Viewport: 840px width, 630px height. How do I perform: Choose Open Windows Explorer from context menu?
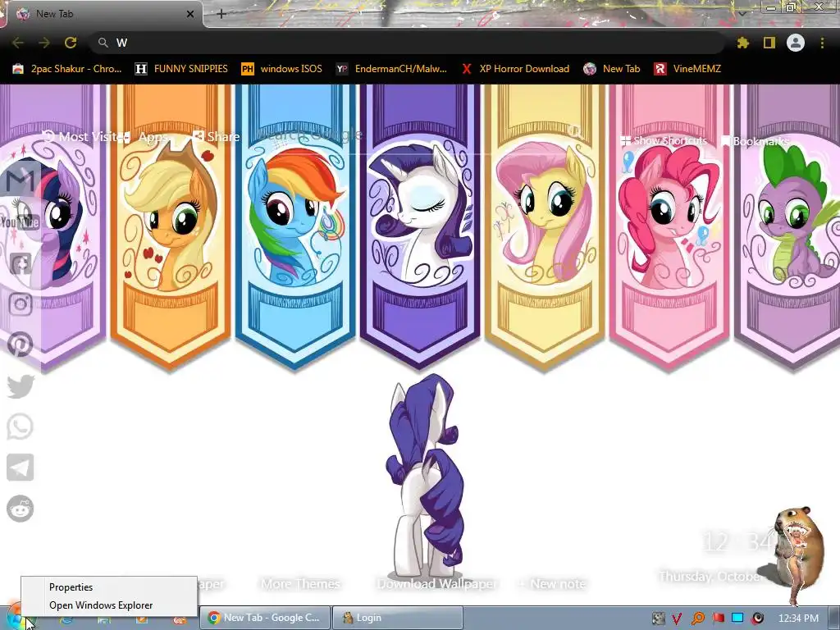click(109, 605)
